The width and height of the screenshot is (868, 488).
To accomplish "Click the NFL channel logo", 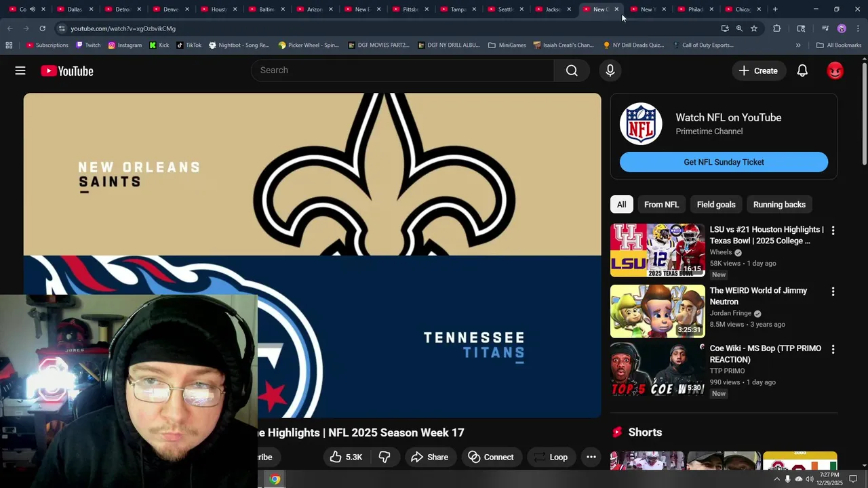I will (x=641, y=124).
